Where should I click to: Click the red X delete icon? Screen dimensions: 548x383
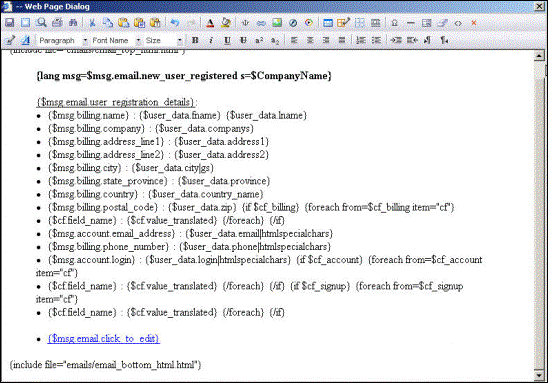point(474,23)
